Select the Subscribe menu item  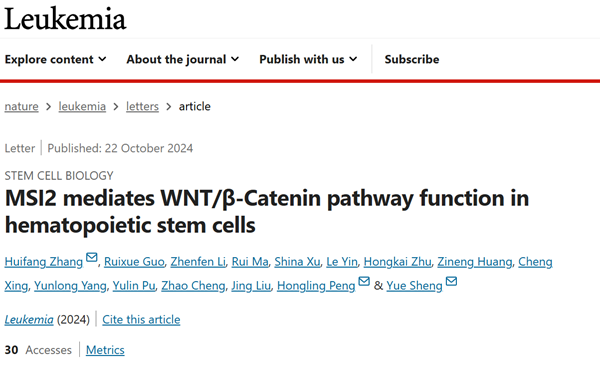coord(412,59)
